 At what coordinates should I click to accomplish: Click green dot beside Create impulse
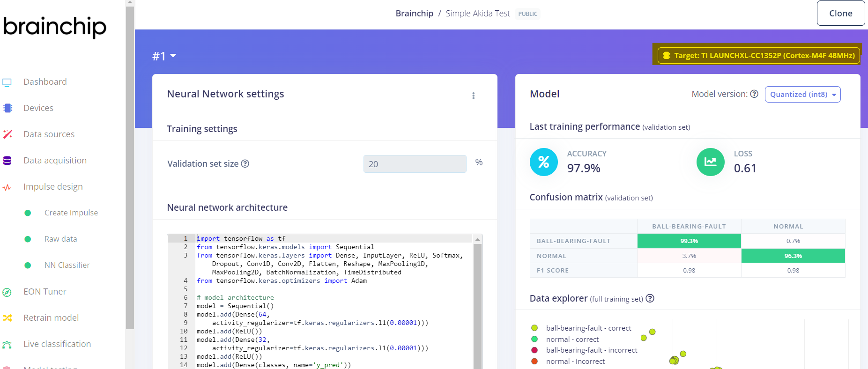tap(28, 213)
